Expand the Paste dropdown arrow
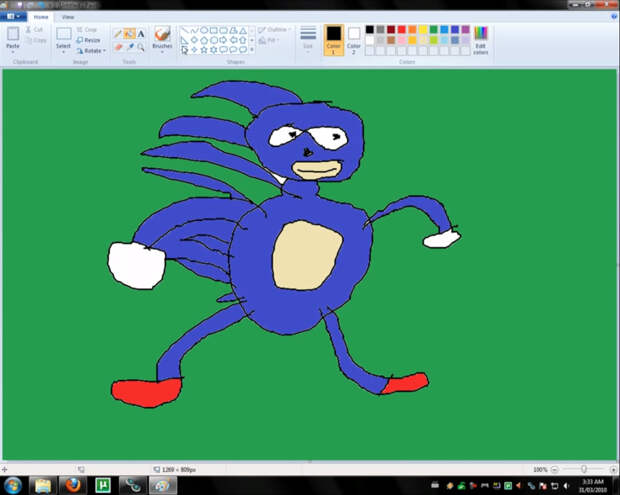Screen dimensions: 620x495 (x=13, y=52)
